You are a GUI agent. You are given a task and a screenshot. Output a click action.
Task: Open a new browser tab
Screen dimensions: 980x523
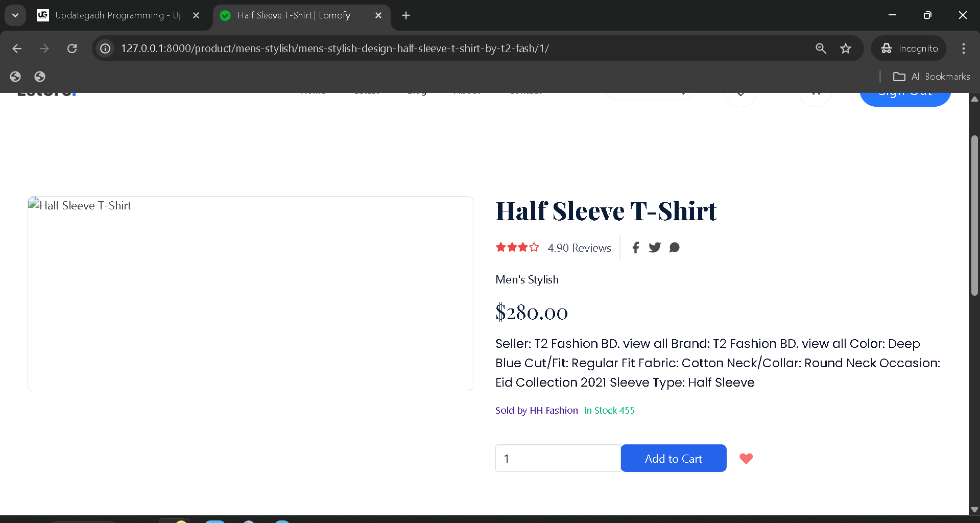point(405,15)
